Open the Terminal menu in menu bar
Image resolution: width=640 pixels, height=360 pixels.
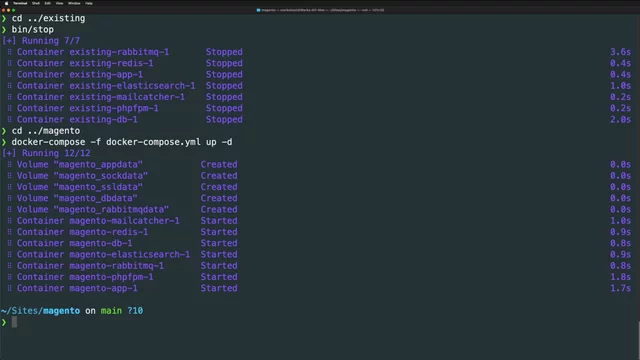[20, 3]
